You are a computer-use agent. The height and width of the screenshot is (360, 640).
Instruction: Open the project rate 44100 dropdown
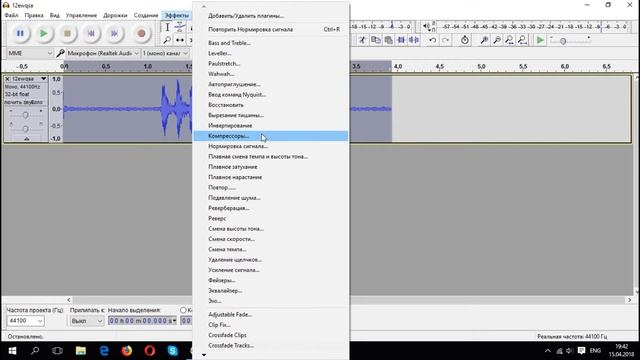25,321
